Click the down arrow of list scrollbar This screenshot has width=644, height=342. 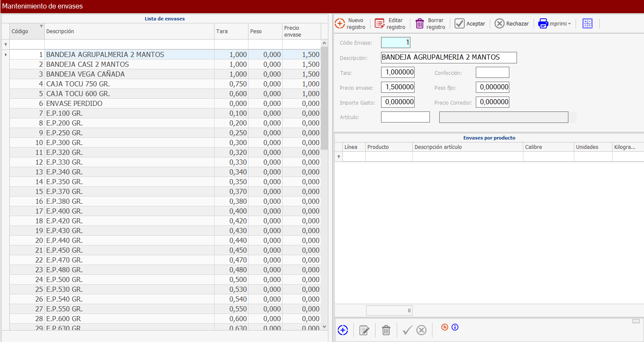pyautogui.click(x=325, y=327)
